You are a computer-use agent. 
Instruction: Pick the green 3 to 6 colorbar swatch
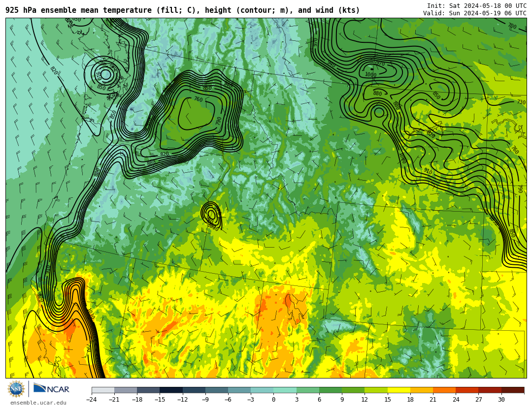308,390
